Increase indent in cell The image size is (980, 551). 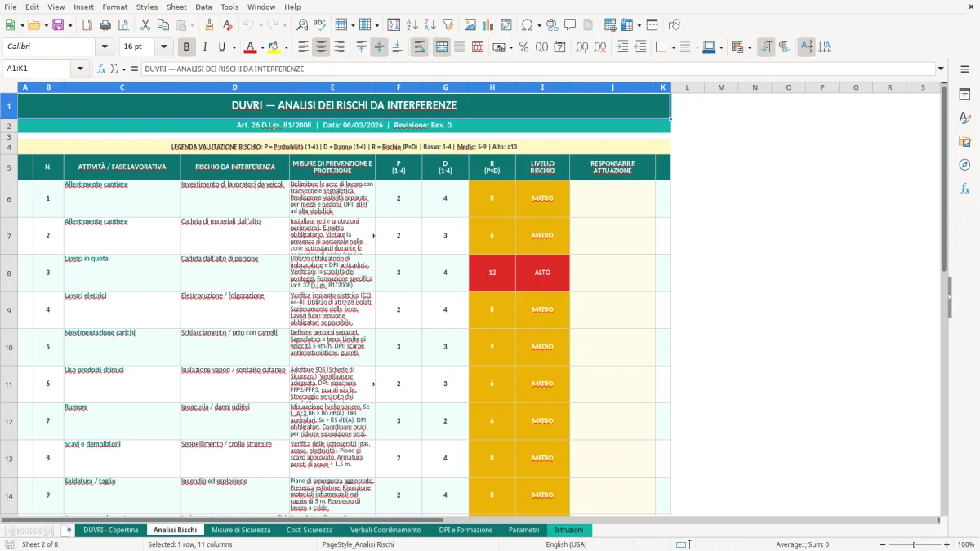pyautogui.click(x=622, y=47)
